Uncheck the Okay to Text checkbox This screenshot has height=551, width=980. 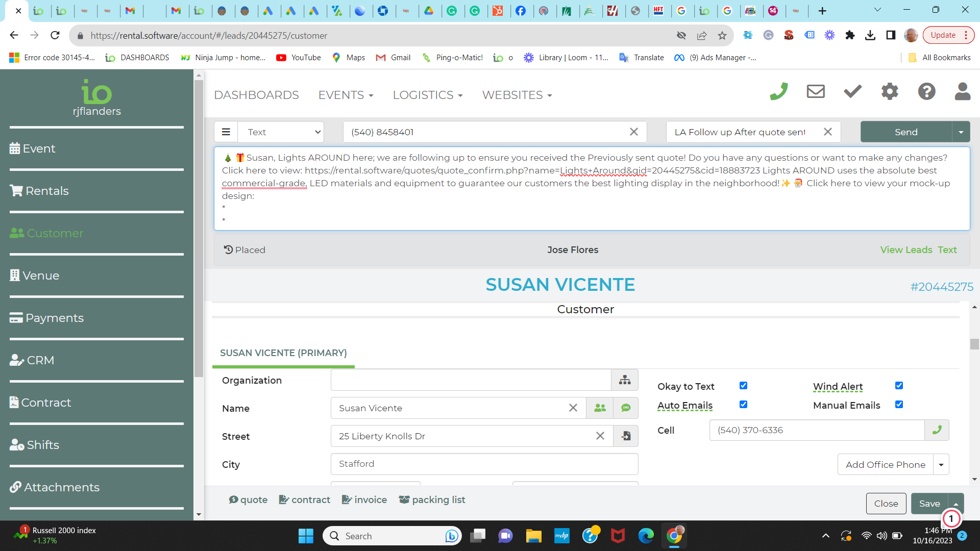tap(743, 386)
